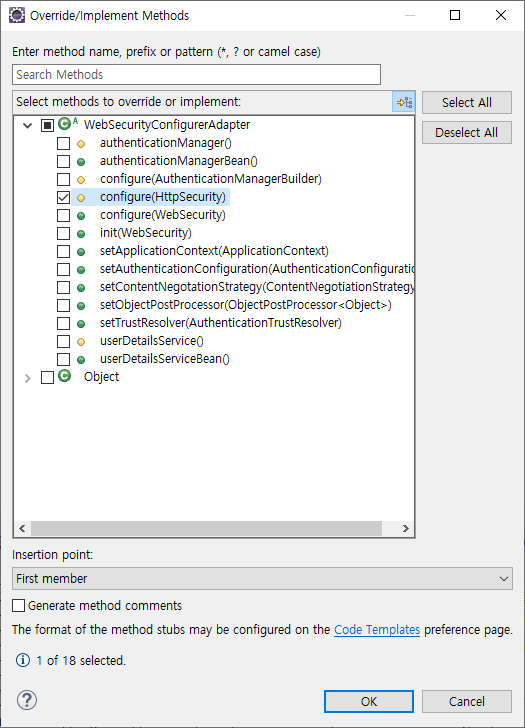525x728 pixels.
Task: Check the init(WebSecurity) checkbox
Action: [64, 234]
